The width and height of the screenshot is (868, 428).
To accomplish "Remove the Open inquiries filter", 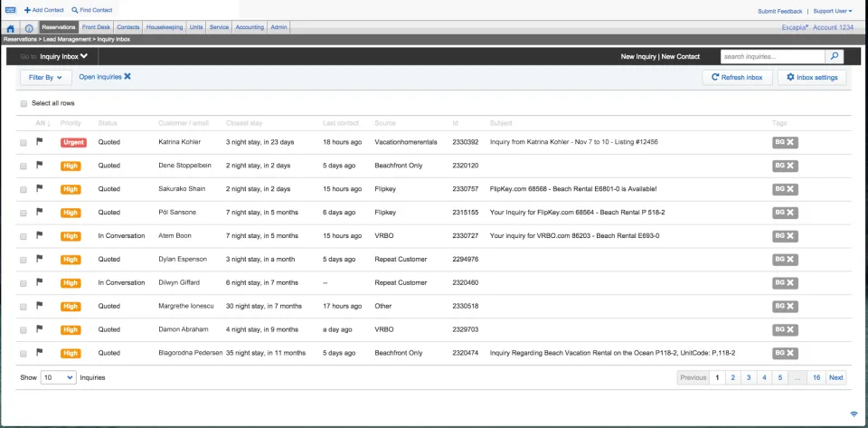I will coord(127,76).
